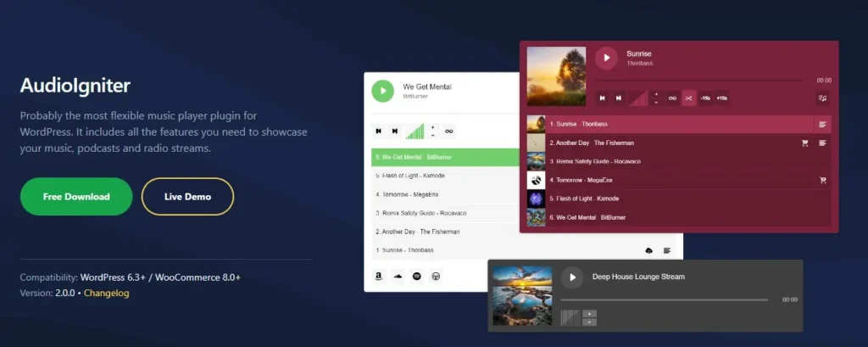Another Day track thumbnail in maroon playlist
This screenshot has width=868, height=347.
[x=536, y=143]
